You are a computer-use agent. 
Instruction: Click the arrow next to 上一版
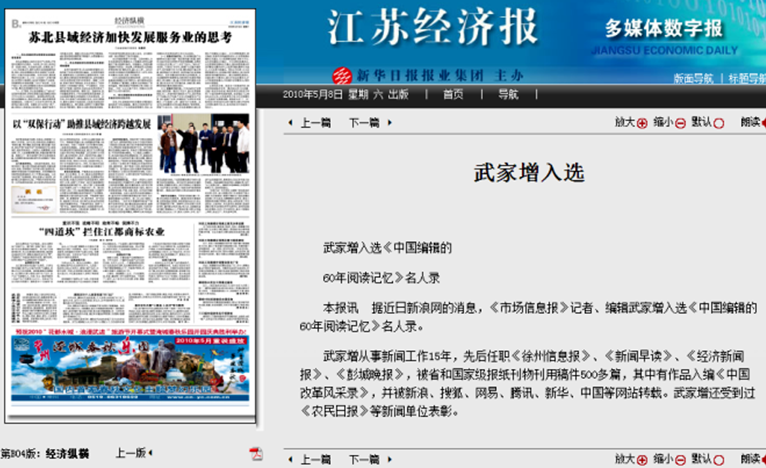pyautogui.click(x=150, y=453)
